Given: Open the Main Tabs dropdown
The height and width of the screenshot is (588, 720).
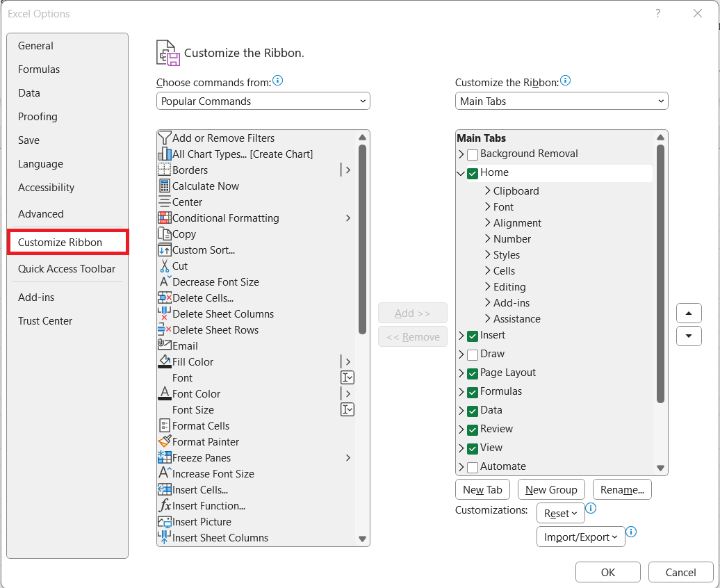Looking at the screenshot, I should [561, 101].
